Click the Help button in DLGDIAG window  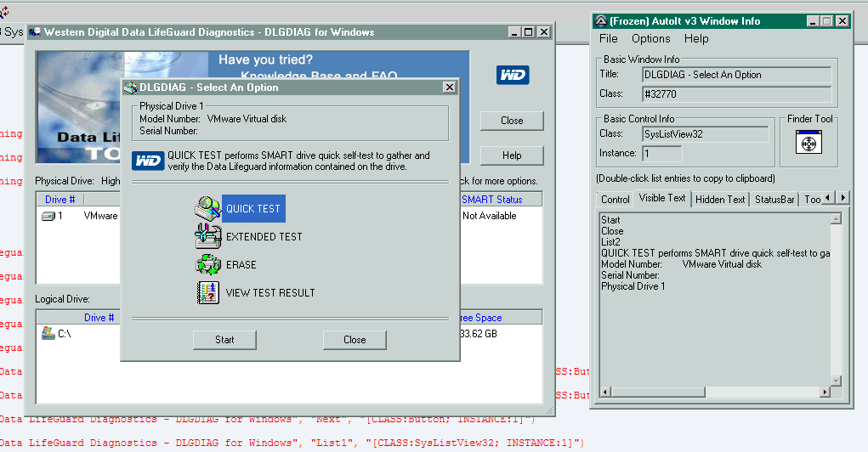[x=512, y=155]
